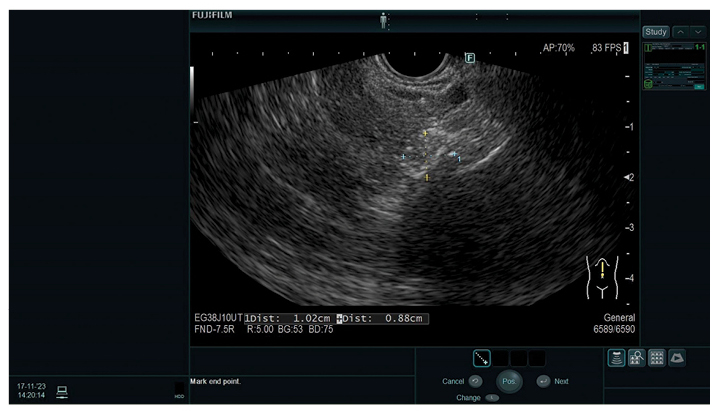This screenshot has height=413, width=718.
Task: Click the ultrasound sector image icon
Action: click(x=677, y=358)
